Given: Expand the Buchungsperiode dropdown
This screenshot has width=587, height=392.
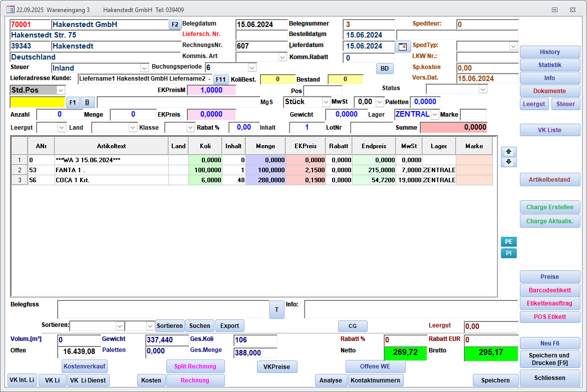Looking at the screenshot, I should (252, 68).
